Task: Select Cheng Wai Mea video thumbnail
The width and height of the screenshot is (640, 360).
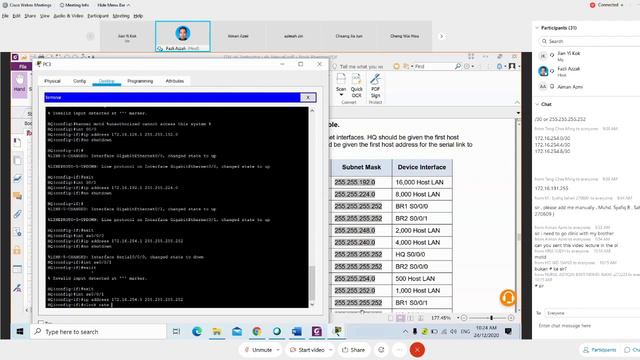Action: (x=404, y=36)
